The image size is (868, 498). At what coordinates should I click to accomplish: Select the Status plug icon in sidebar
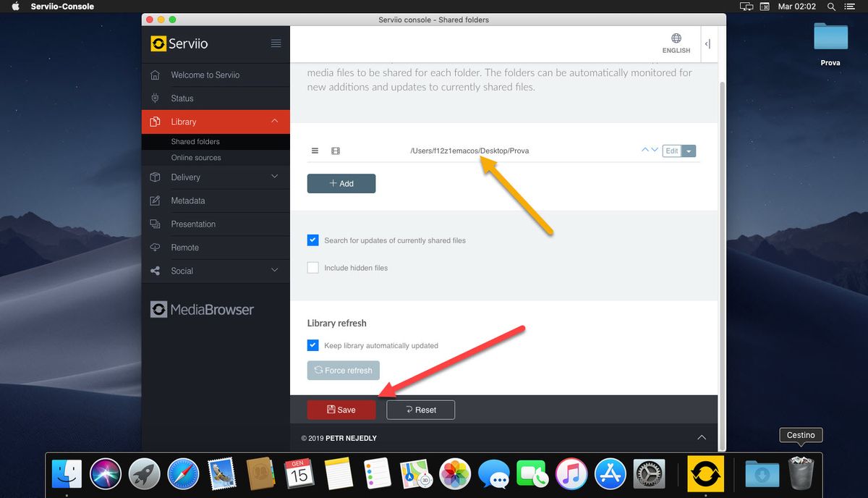click(155, 98)
